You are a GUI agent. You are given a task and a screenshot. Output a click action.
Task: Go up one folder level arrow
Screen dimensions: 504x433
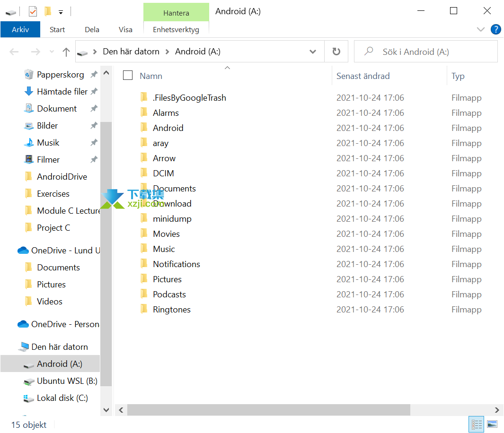point(66,52)
